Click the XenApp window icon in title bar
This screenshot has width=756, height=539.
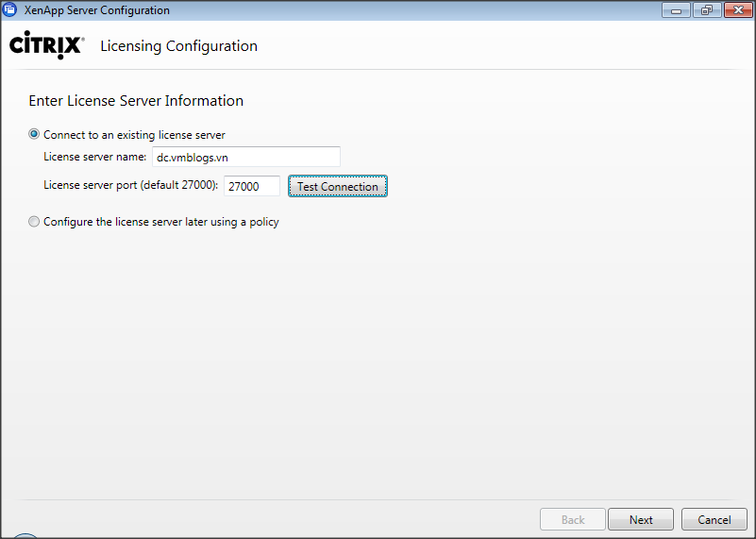pos(10,10)
